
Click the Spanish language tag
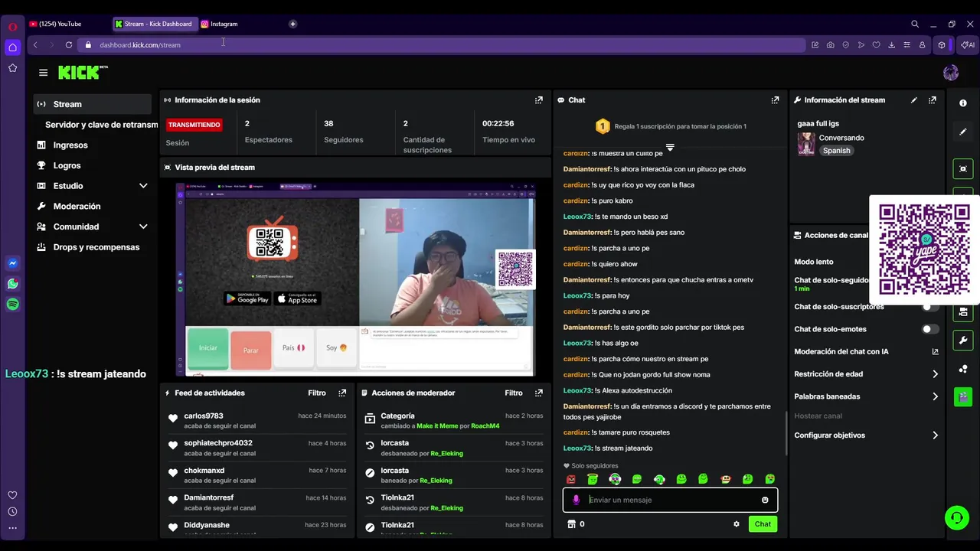pyautogui.click(x=836, y=151)
